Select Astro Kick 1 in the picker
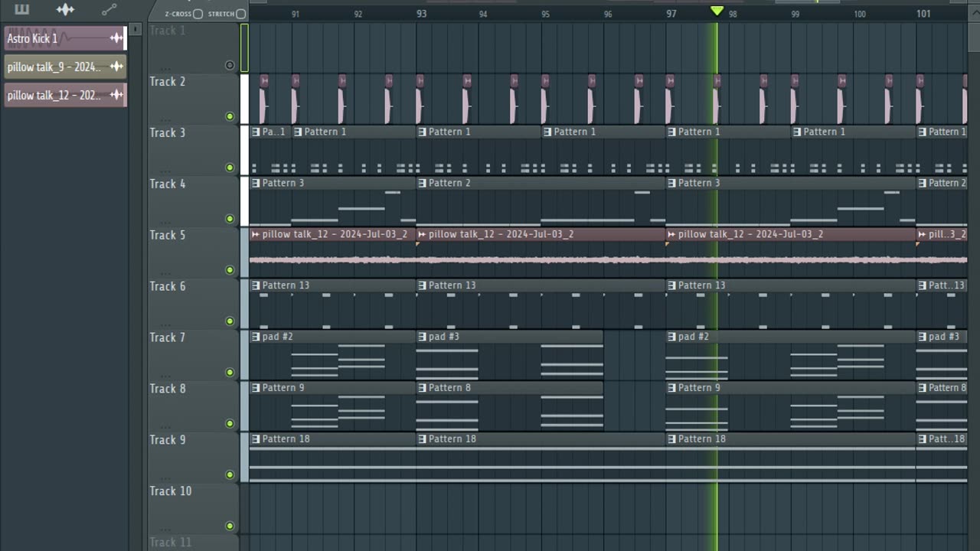The width and height of the screenshot is (980, 551). (65, 38)
